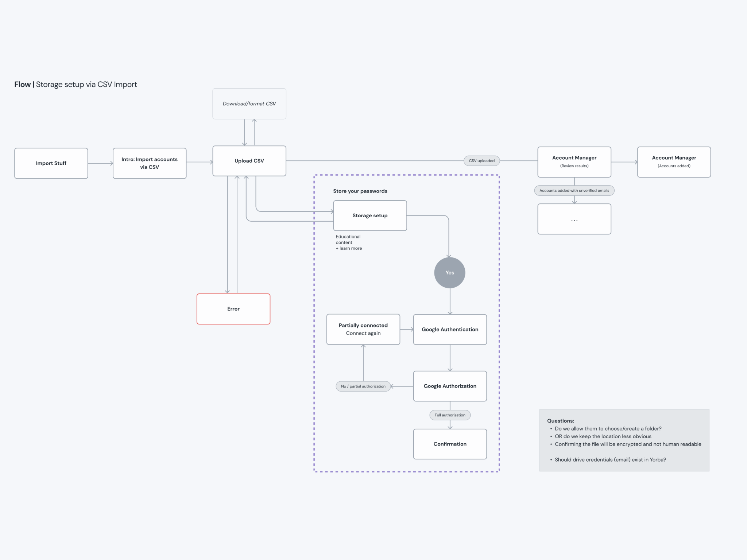This screenshot has width=747, height=560.
Task: Select Account Manager (Accounts added) node
Action: point(674,162)
